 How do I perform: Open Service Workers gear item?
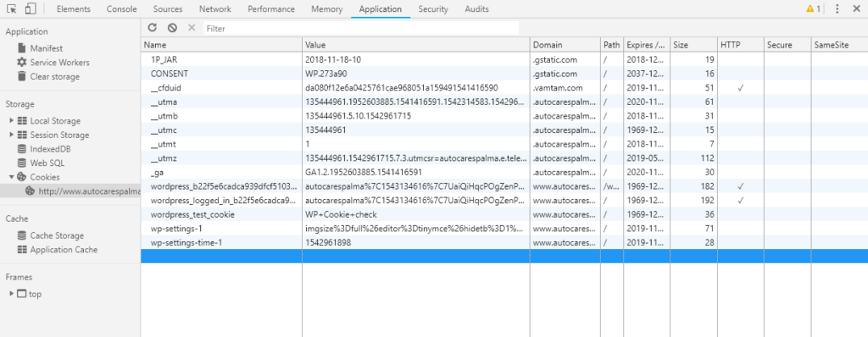(53, 63)
